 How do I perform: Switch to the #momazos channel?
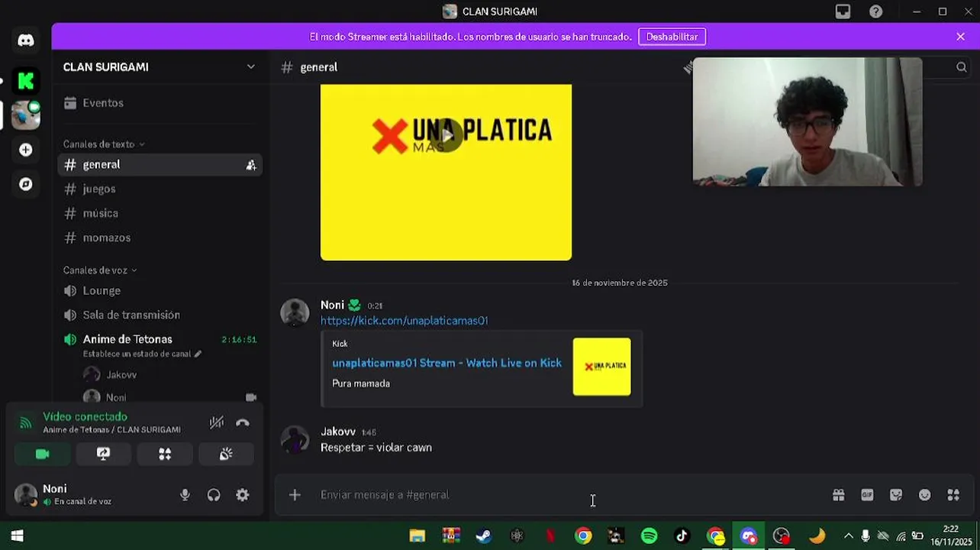pos(160,238)
